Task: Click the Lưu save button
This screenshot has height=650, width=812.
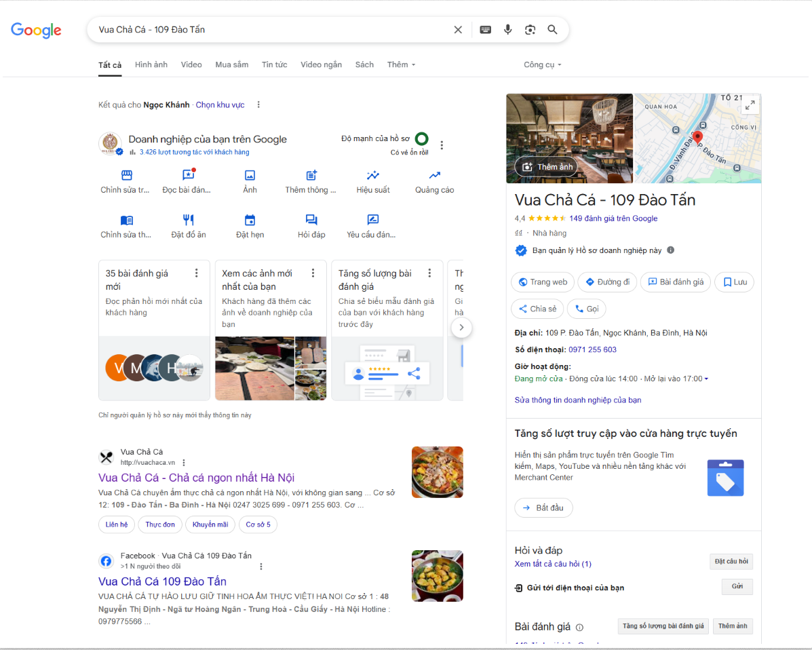Action: [734, 282]
